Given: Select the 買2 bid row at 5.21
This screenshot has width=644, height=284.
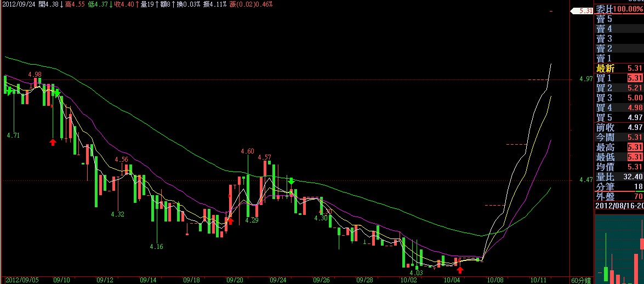Looking at the screenshot, I should pos(619,88).
